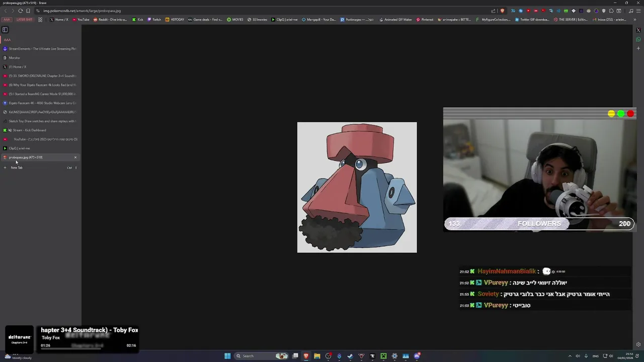The width and height of the screenshot is (644, 362).
Task: Click the green dot on webcam overlay
Action: coord(621,114)
